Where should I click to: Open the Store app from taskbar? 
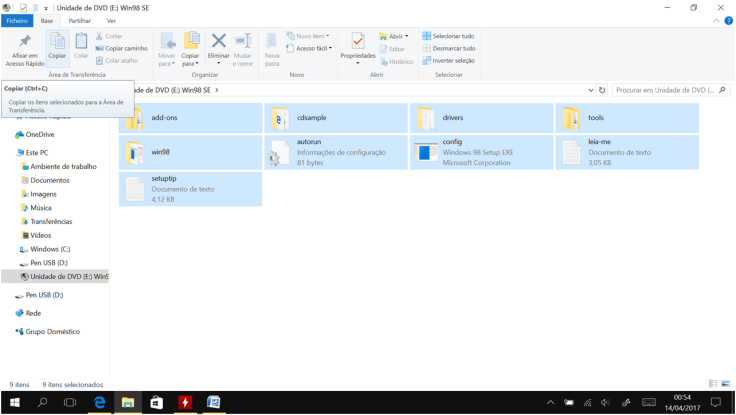coord(156,402)
